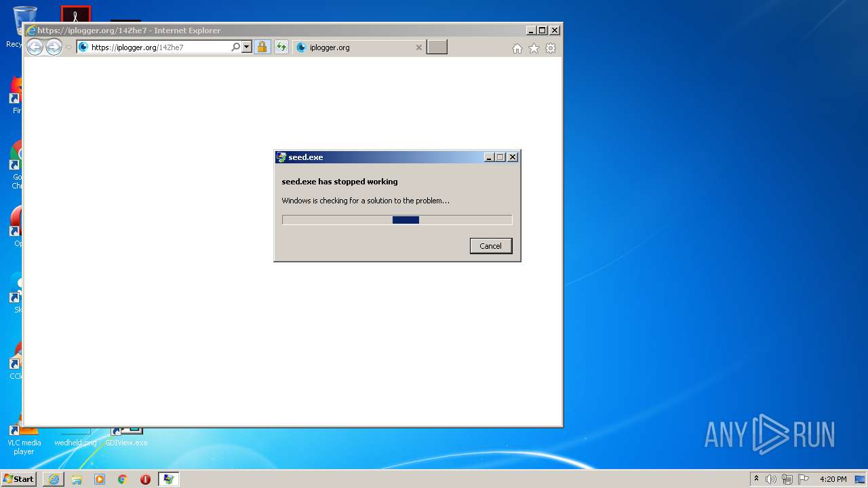Open the Start menu
Screen dimensions: 868x488
tap(19, 479)
